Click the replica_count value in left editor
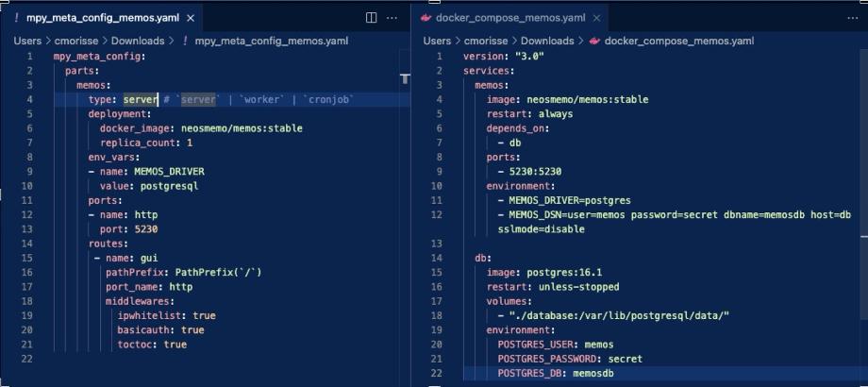The height and width of the screenshot is (387, 868). 190,143
